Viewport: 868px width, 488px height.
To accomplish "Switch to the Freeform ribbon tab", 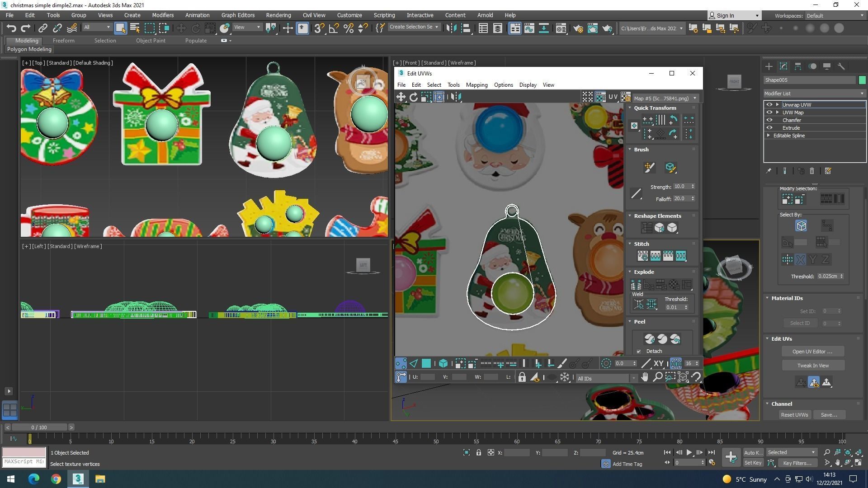I will 63,40.
